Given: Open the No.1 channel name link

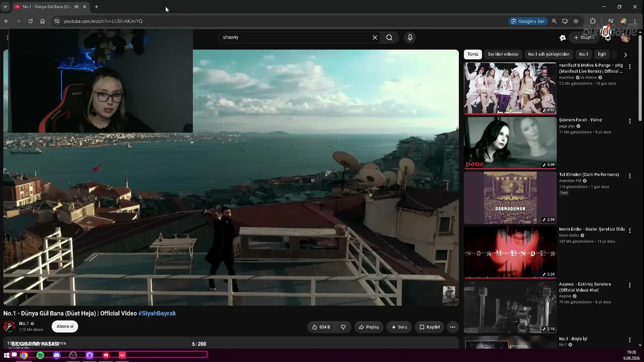Looking at the screenshot, I should tap(24, 324).
